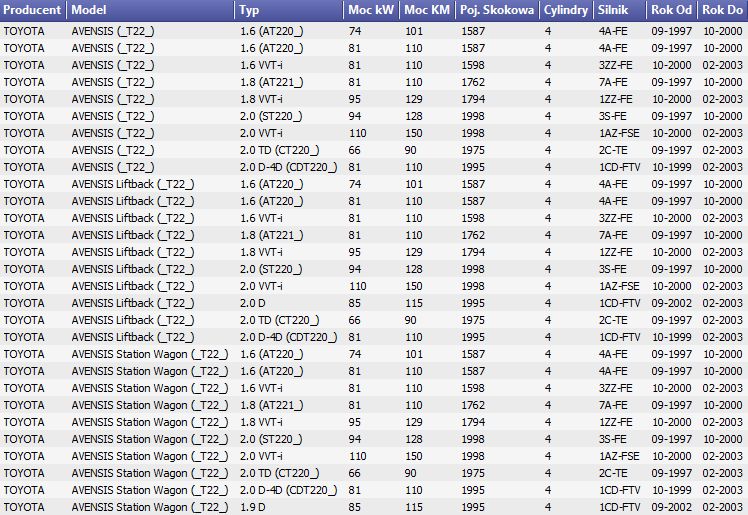
Task: Click 7A-FE engine in AVENSIS Liftback 1.8 (AT221_) row
Action: click(x=613, y=235)
